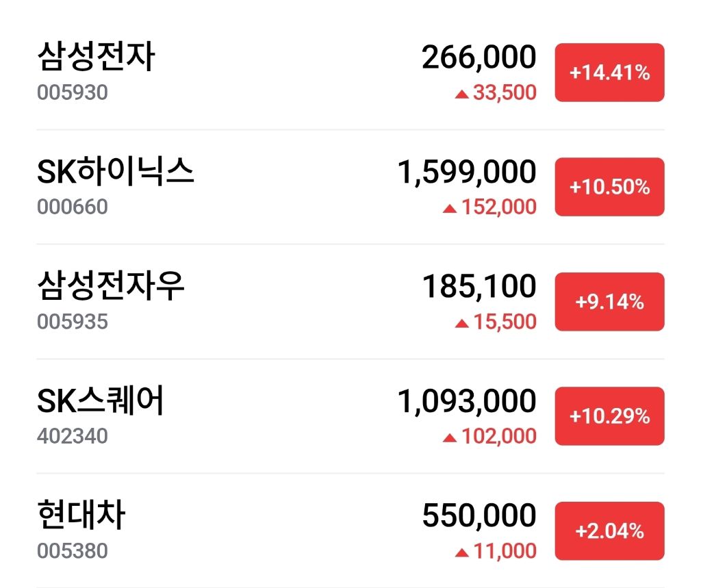Click the up-arrow icon beside 15,500
Image resolution: width=701 pixels, height=588 pixels.
point(462,323)
